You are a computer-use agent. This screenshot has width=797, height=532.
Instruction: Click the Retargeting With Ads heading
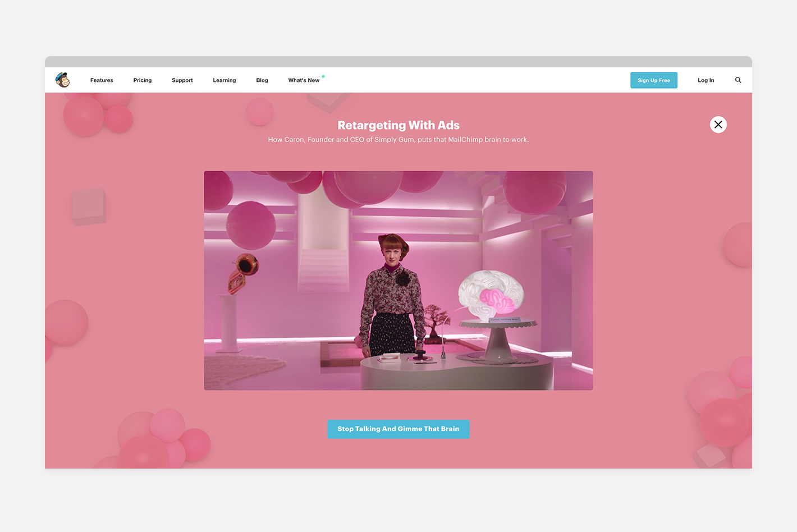398,125
